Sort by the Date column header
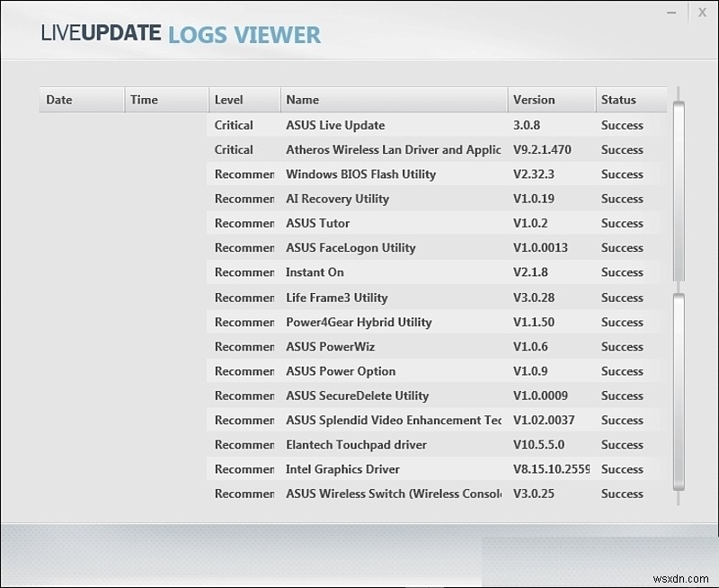 [82, 100]
